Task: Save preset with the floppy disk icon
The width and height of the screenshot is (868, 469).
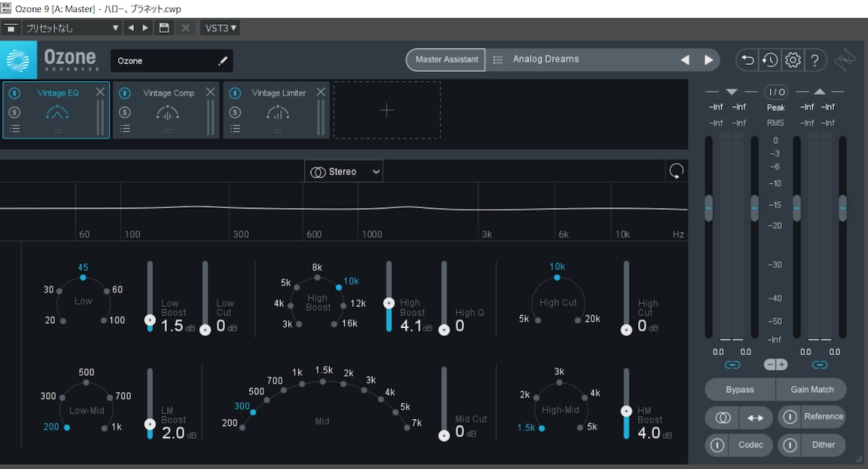Action: coord(164,28)
